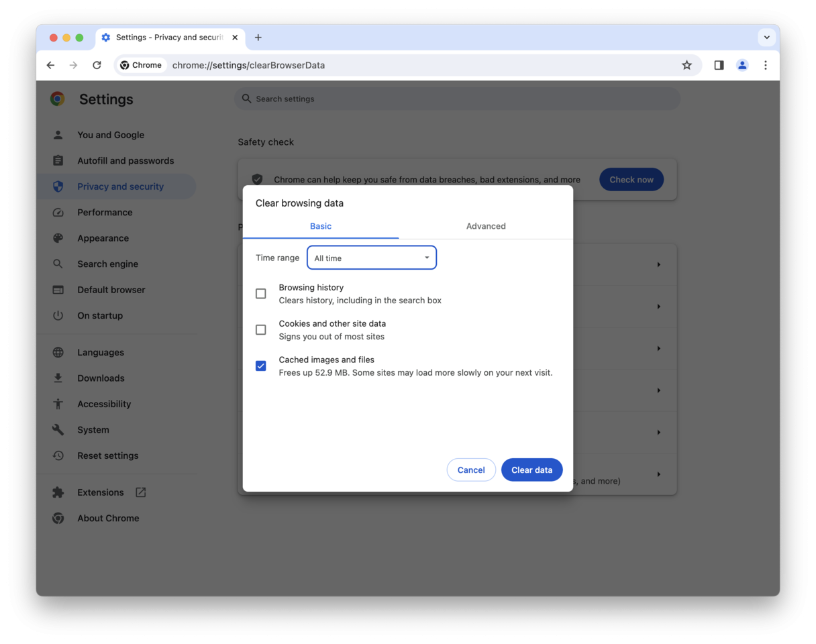Image resolution: width=816 pixels, height=644 pixels.
Task: Select the System wrench icon
Action: tap(58, 429)
